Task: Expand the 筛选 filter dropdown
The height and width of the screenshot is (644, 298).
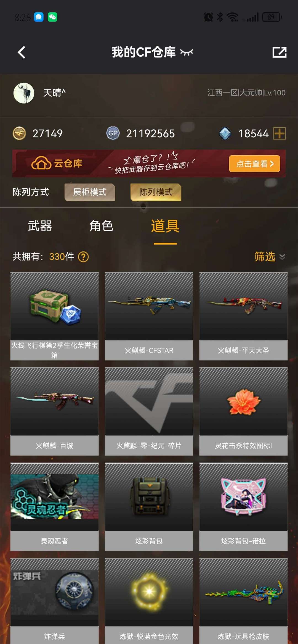Action: click(x=270, y=257)
